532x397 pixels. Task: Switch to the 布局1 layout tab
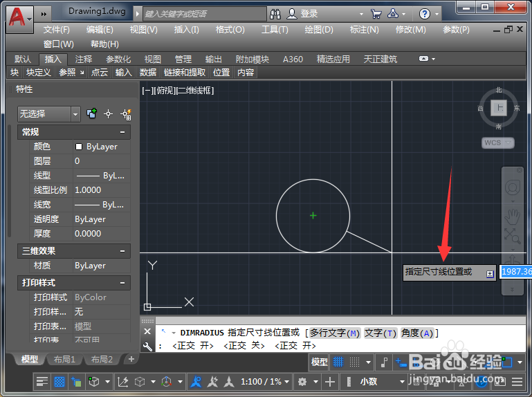coord(64,359)
